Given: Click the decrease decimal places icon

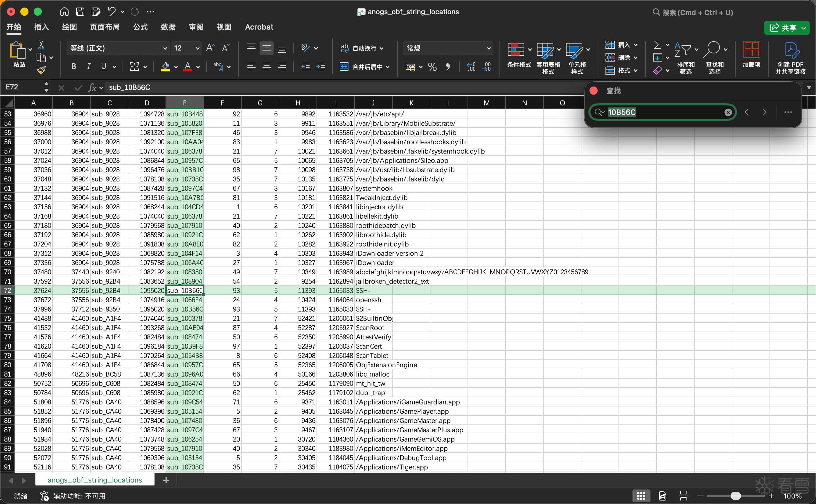Looking at the screenshot, I should click(x=486, y=67).
